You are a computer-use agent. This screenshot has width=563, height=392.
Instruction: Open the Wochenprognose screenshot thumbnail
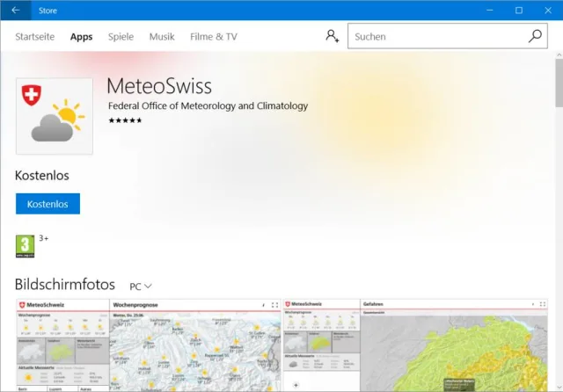[149, 345]
